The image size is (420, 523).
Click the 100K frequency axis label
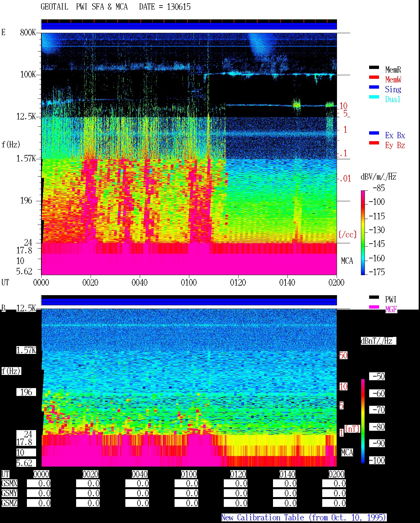pyautogui.click(x=28, y=74)
